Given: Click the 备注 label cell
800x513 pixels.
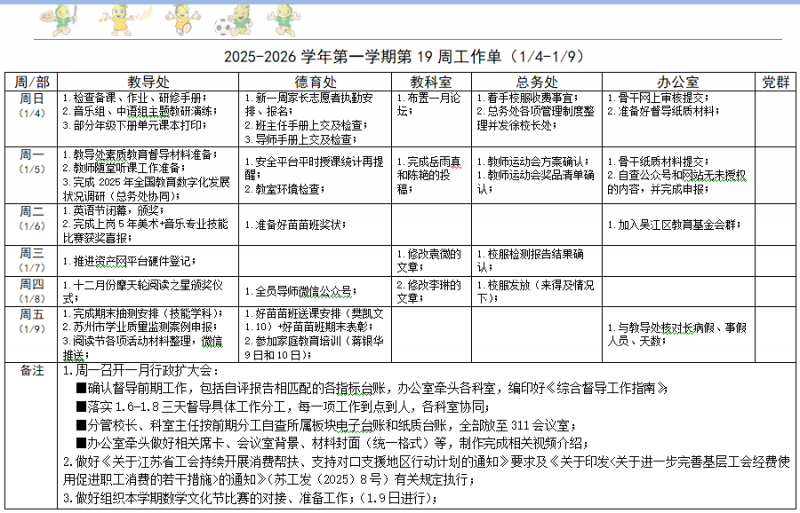Looking at the screenshot, I should [32, 371].
